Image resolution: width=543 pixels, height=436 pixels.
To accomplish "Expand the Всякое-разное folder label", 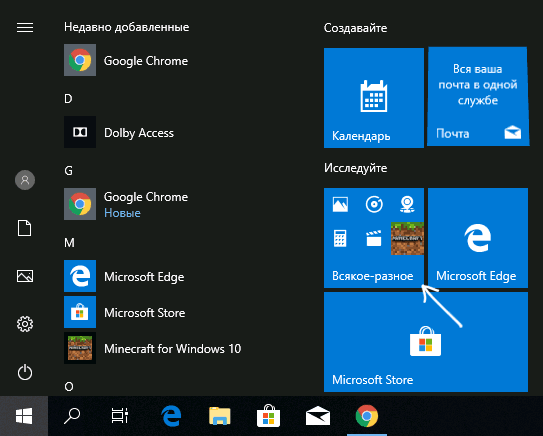I will 373,276.
